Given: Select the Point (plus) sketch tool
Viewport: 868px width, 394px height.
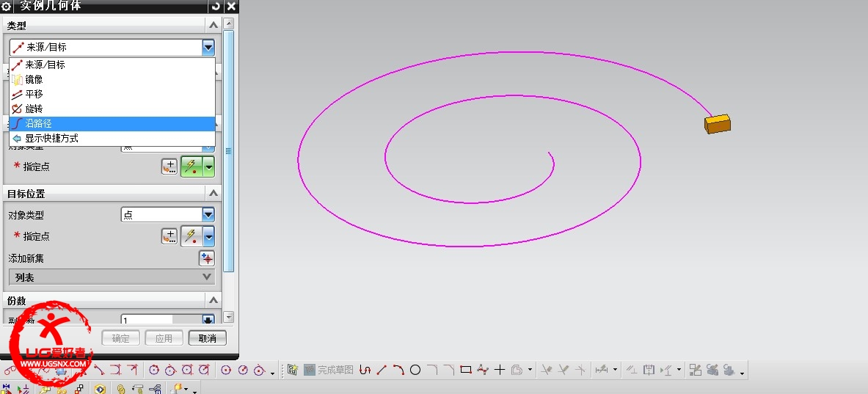Looking at the screenshot, I should 500,370.
